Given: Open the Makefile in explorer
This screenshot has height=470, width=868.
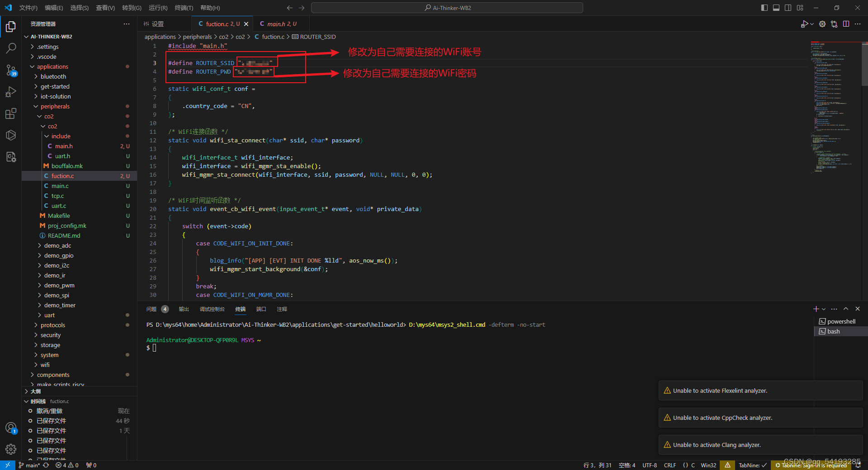Looking at the screenshot, I should coord(59,216).
